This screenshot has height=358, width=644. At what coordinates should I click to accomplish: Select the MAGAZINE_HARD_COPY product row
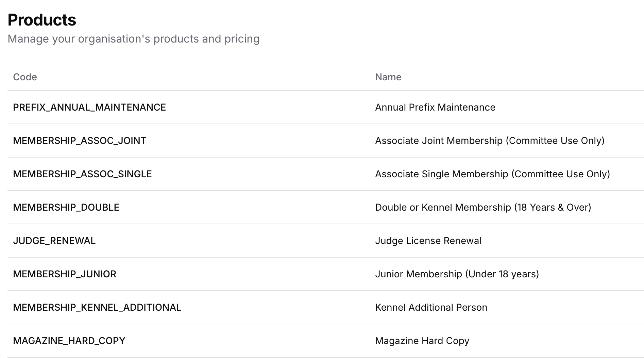tap(69, 340)
